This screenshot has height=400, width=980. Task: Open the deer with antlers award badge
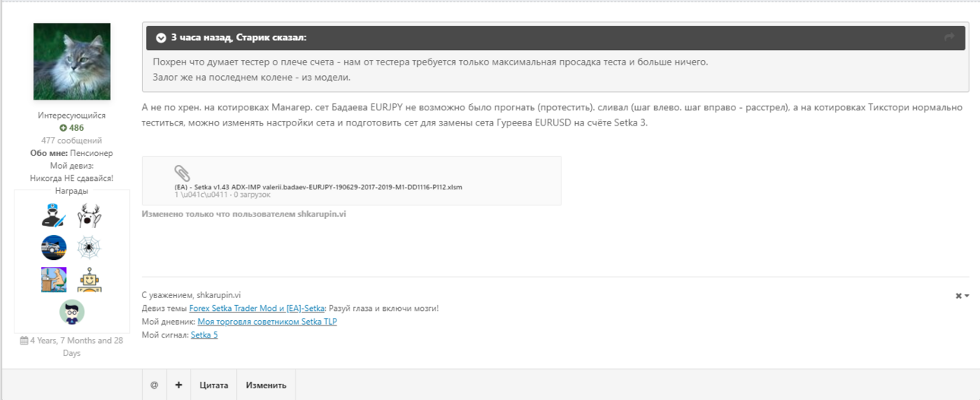coord(90,217)
